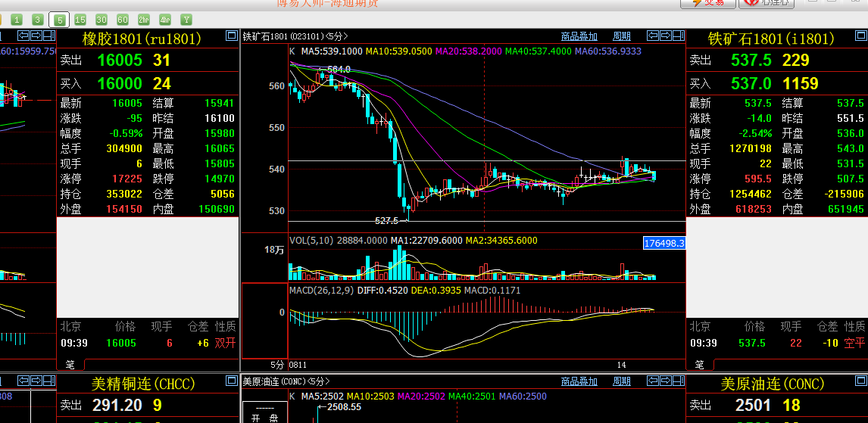Select the 笔 tab below 橡胶1801 quotes
The width and height of the screenshot is (868, 423).
tap(70, 364)
